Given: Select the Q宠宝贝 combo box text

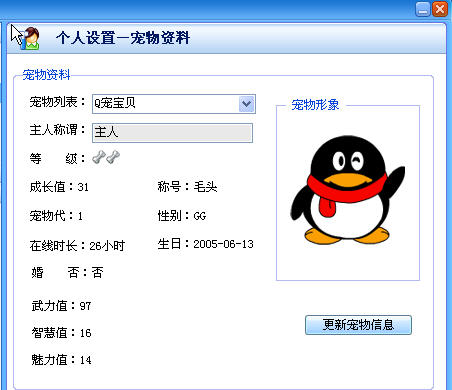Looking at the screenshot, I should (x=115, y=103).
